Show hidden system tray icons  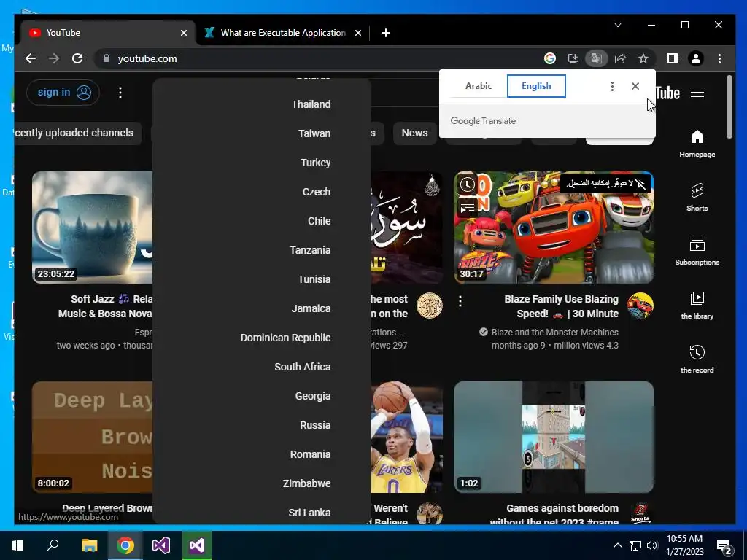tap(617, 545)
